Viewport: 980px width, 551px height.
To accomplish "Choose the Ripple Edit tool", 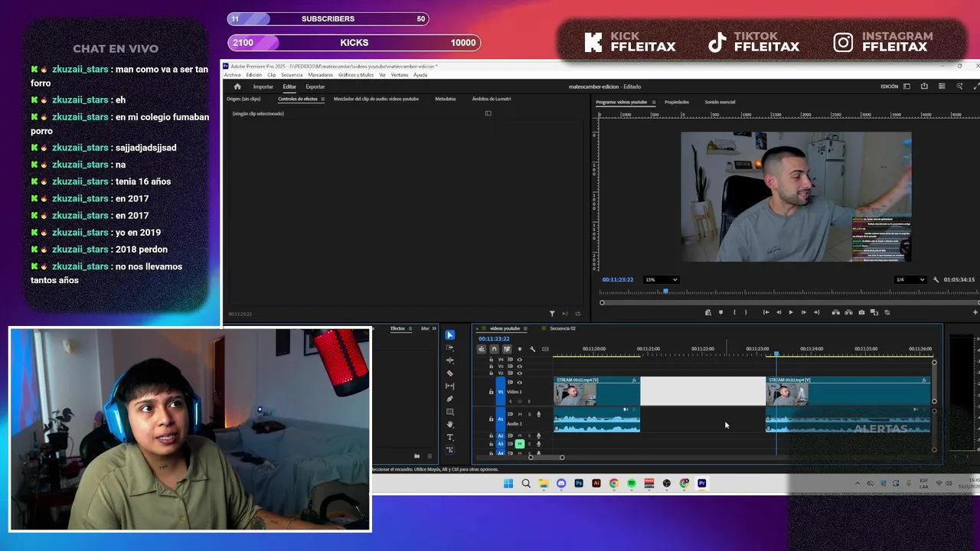I will [449, 360].
